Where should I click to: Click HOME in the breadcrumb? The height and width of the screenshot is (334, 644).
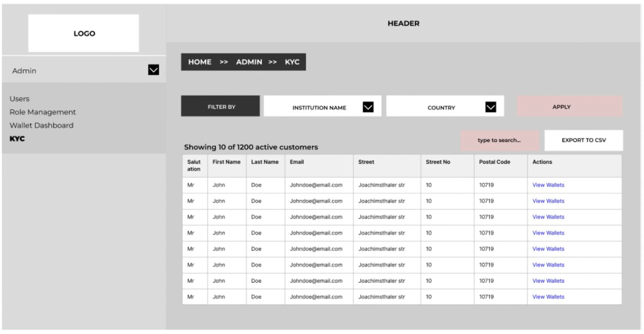[x=200, y=62]
